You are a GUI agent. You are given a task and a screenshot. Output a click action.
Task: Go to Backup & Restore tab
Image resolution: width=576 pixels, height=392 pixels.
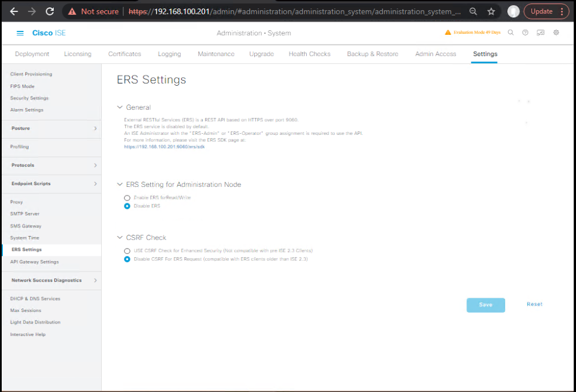tap(373, 54)
